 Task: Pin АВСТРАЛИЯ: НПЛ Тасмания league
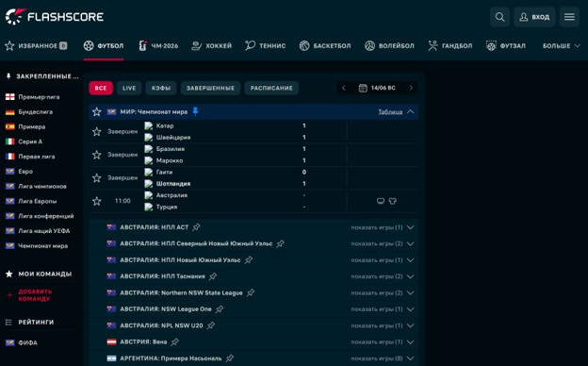[213, 276]
